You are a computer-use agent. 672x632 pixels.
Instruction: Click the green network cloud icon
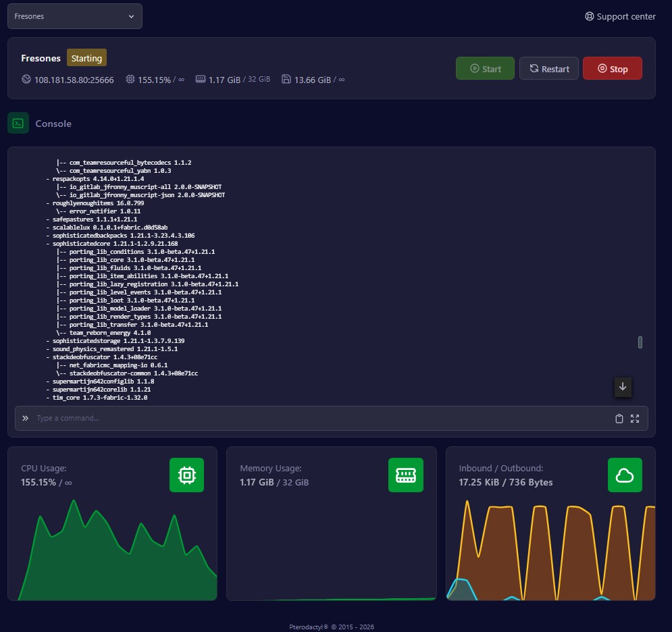625,475
